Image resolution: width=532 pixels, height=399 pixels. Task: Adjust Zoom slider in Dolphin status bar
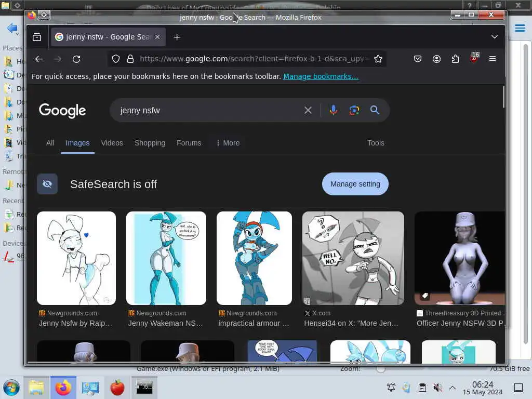[x=380, y=369]
